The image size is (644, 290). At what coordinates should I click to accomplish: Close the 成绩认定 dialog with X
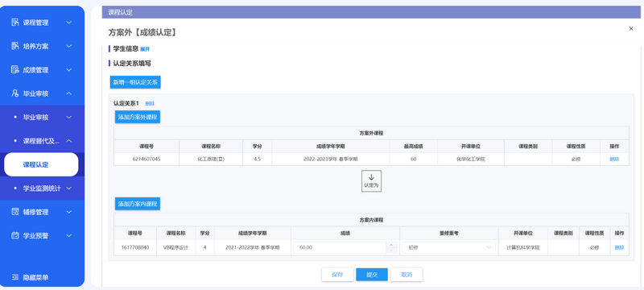(x=631, y=29)
